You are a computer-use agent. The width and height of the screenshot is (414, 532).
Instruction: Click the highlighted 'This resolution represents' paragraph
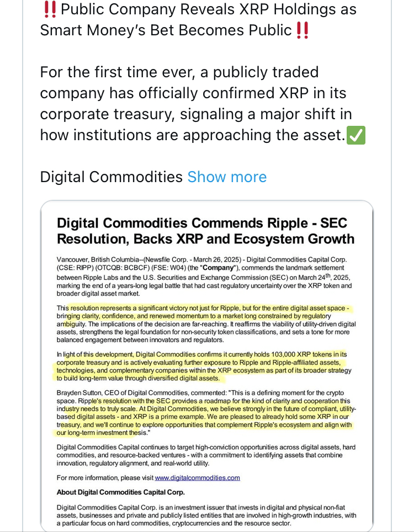click(x=206, y=324)
